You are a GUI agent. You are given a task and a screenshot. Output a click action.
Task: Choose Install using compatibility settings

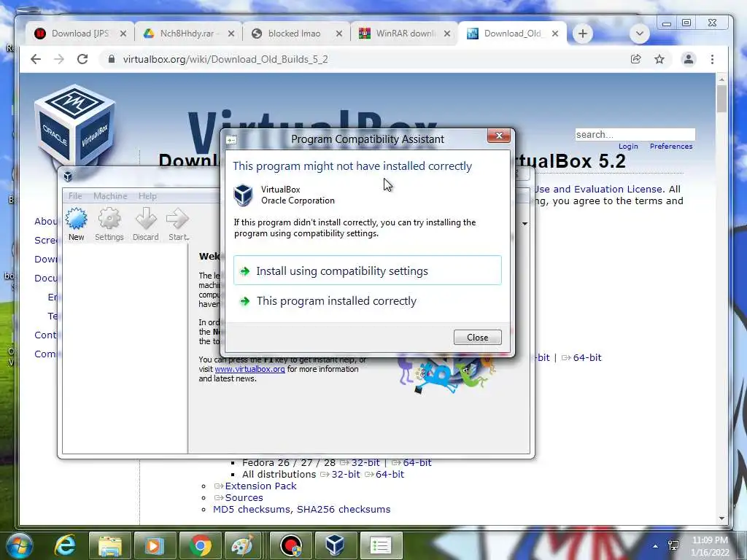pos(368,271)
